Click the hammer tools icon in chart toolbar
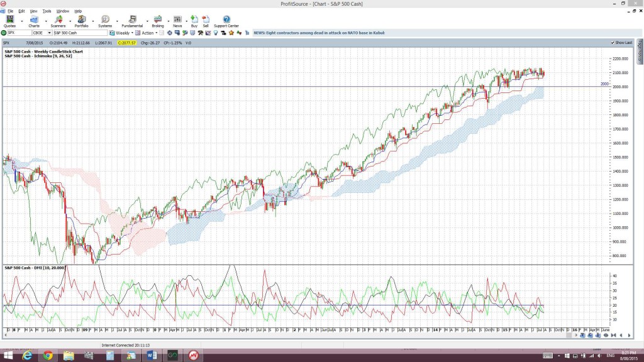Screen dimensions: 644x362 [x=201, y=33]
